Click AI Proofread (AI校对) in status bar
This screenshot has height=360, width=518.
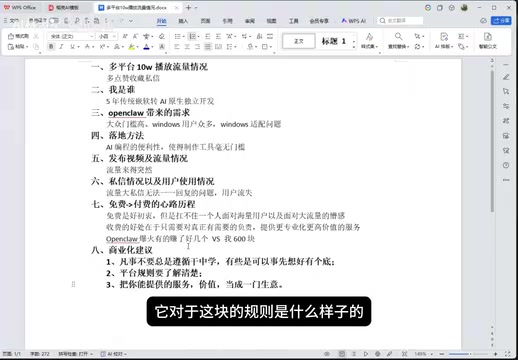tap(114, 354)
